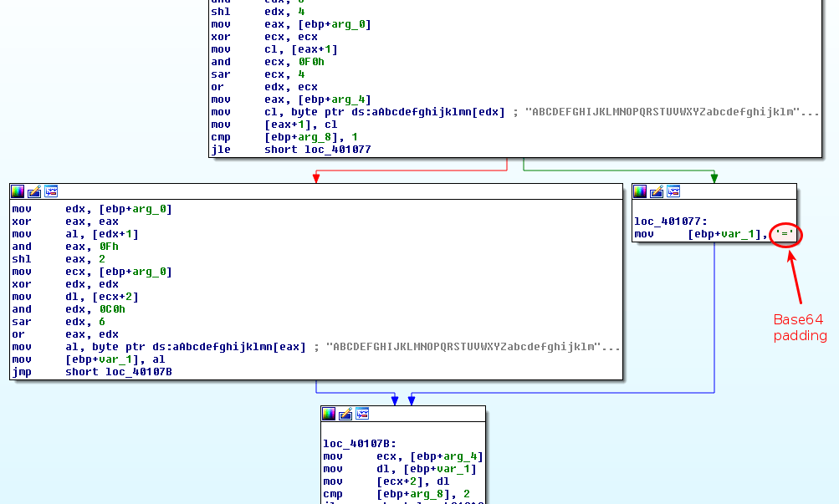Click the "Base64 padding" annotation text
839x504 pixels.
(x=800, y=328)
